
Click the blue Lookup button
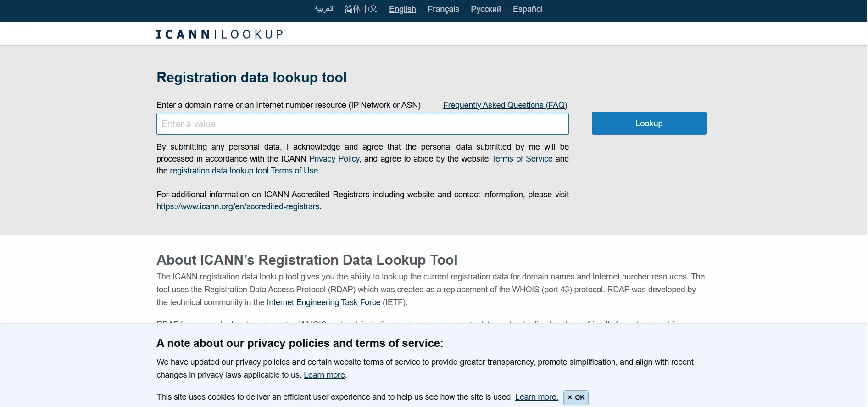(x=649, y=123)
